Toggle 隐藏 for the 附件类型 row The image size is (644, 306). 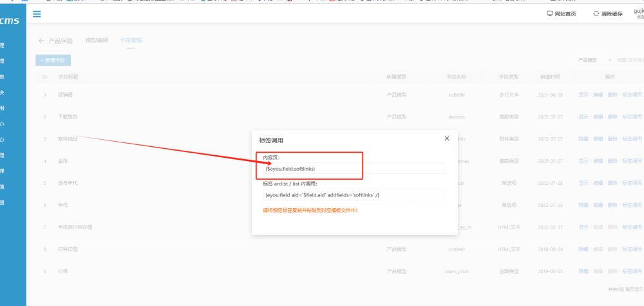583,139
